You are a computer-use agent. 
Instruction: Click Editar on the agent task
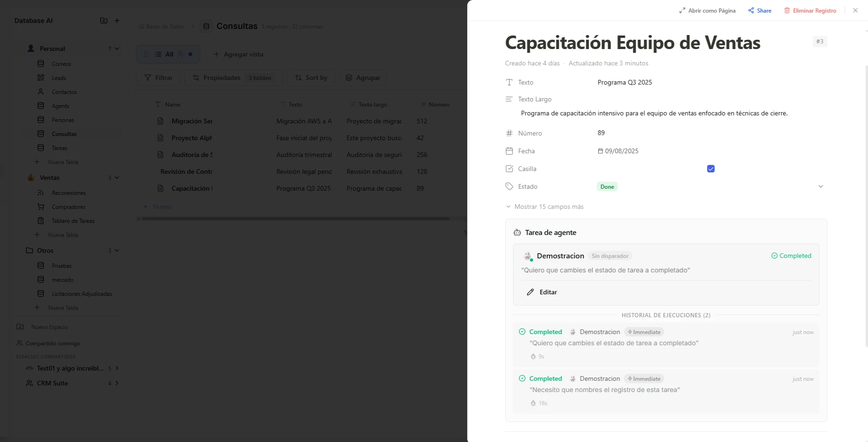click(542, 292)
